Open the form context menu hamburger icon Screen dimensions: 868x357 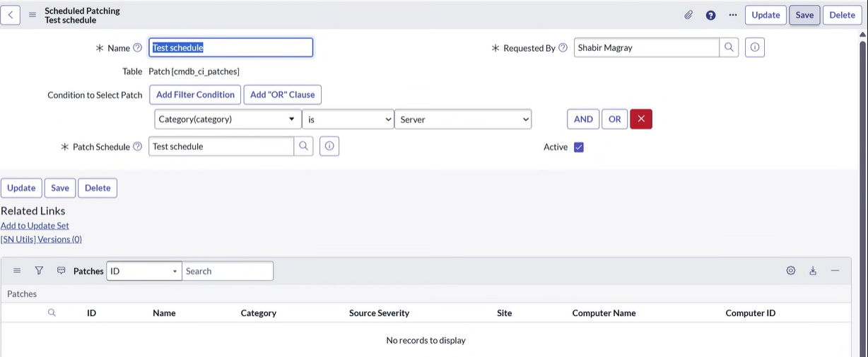[x=33, y=15]
